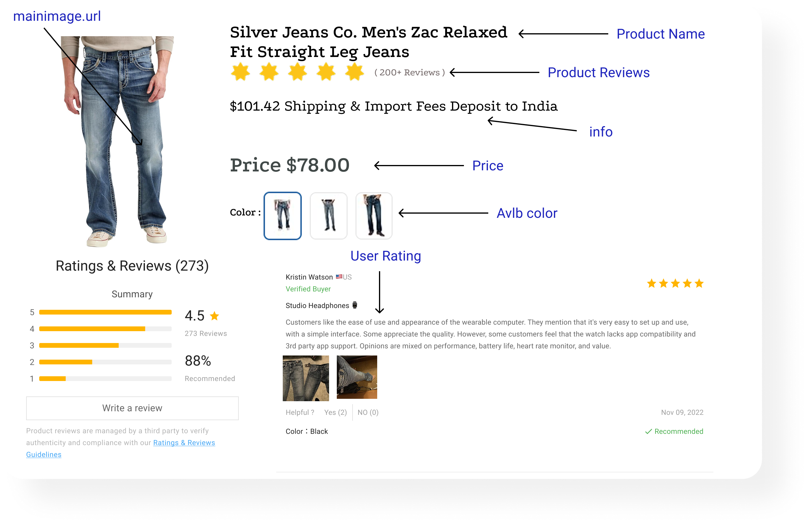Open first review photo of folded jeans
This screenshot has height=527, width=812.
(306, 378)
